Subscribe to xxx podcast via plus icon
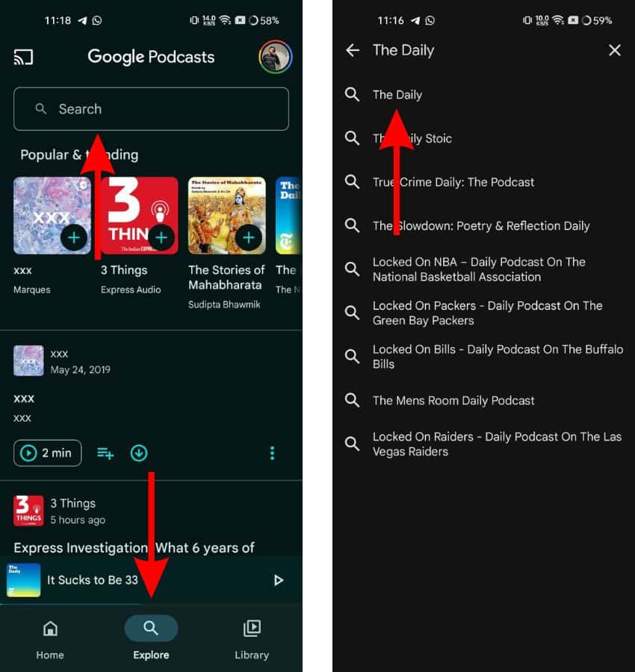 [x=73, y=237]
